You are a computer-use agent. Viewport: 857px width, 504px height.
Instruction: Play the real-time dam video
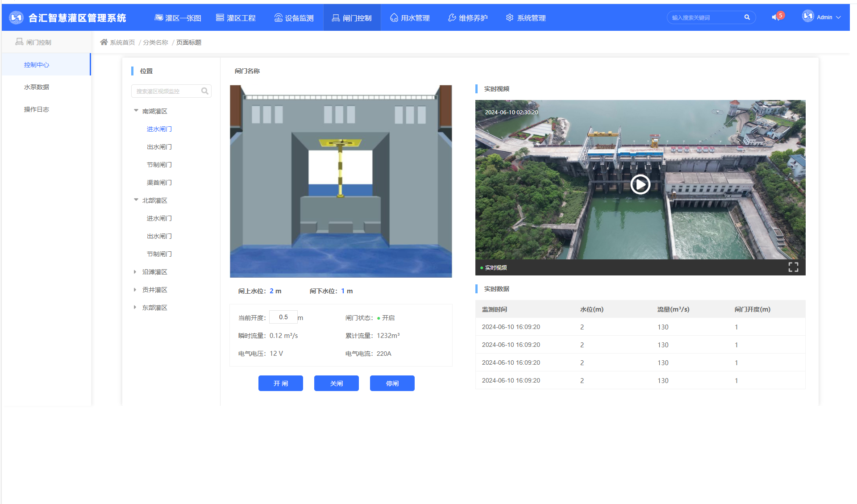[x=640, y=184]
